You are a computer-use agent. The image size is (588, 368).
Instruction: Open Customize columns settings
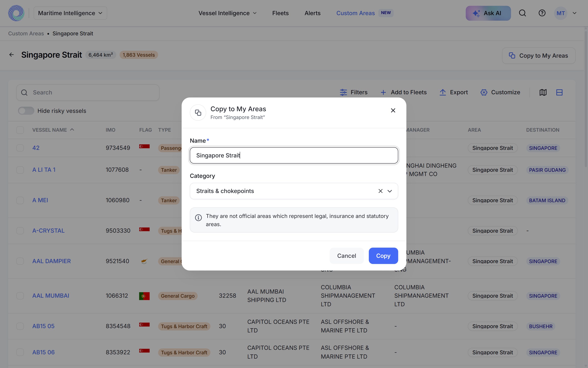point(500,92)
